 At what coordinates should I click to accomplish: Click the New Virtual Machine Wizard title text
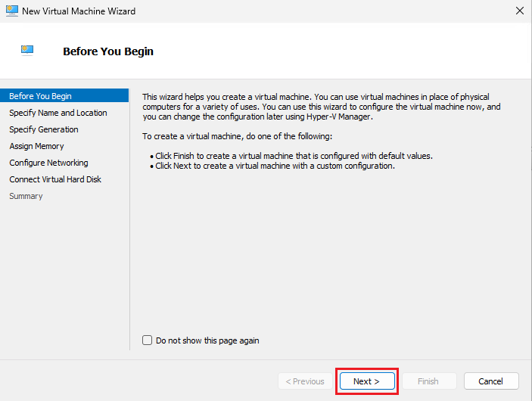(x=79, y=11)
